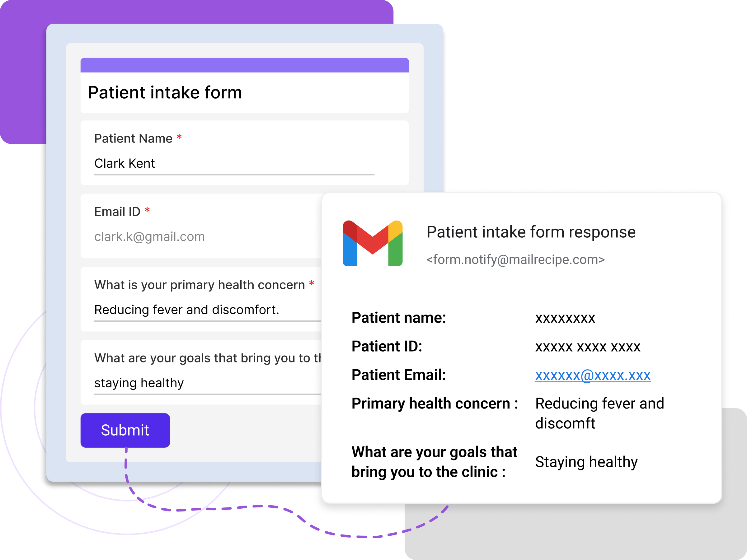Screen dimensions: 747x560
Task: Click the Patient Name input field
Action: [x=234, y=164]
